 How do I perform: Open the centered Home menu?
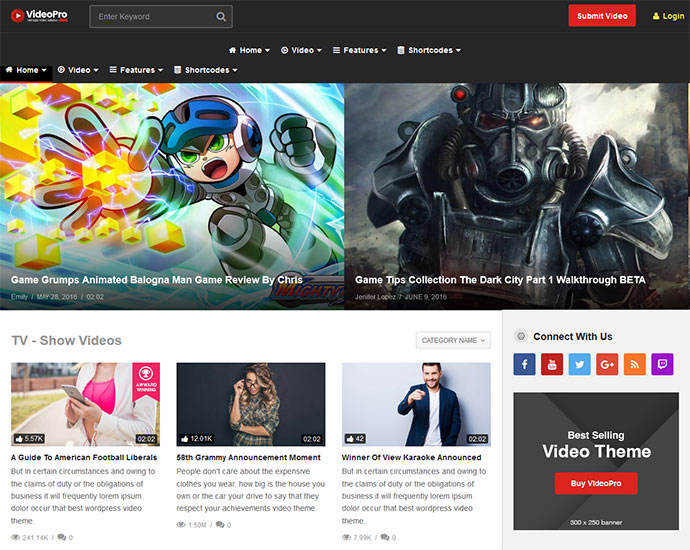(249, 50)
